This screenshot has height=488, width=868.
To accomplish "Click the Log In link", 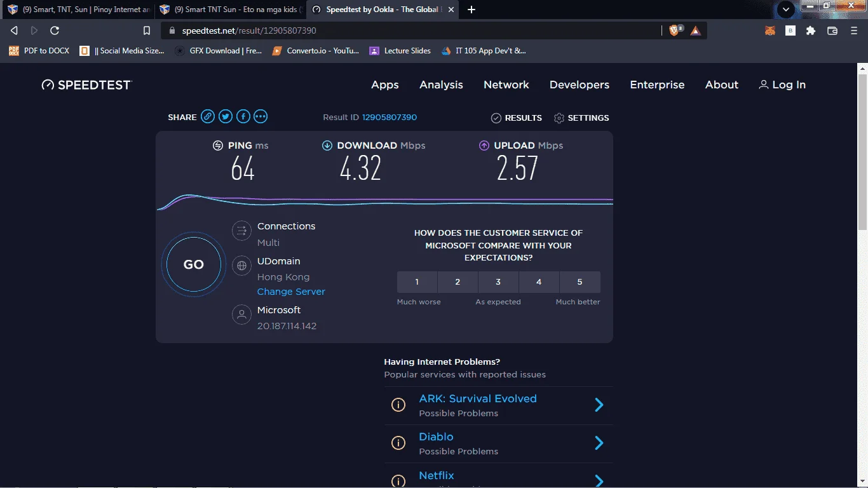I will pos(782,85).
